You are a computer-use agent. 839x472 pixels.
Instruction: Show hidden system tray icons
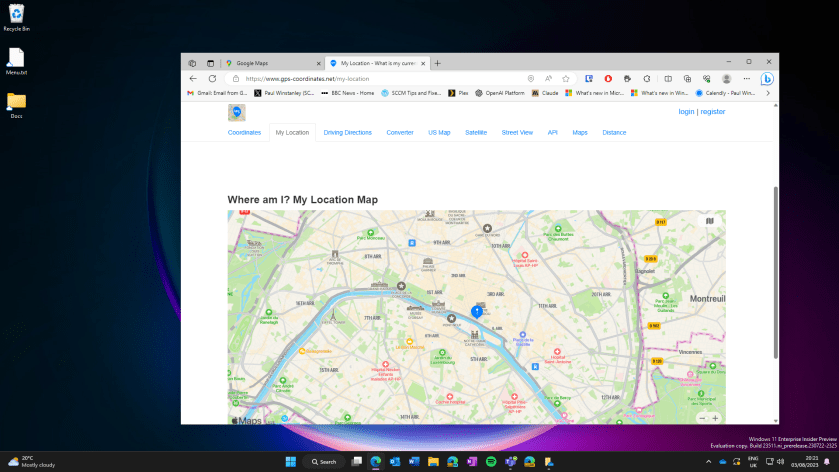(709, 461)
